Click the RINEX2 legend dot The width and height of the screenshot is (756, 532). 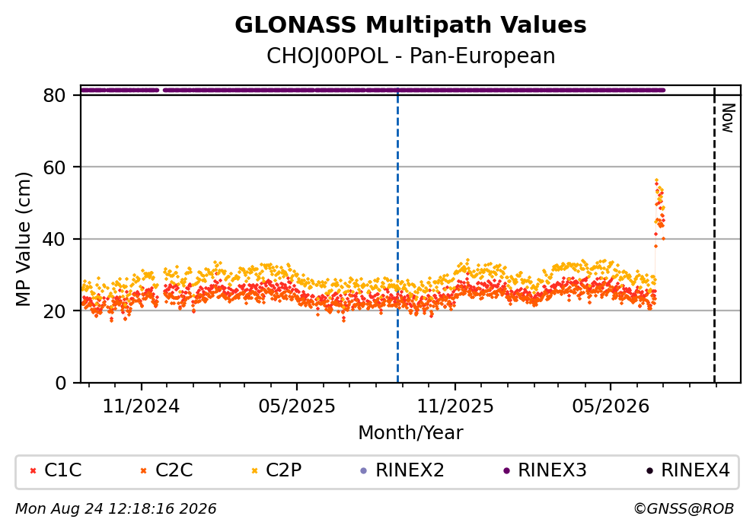364,471
